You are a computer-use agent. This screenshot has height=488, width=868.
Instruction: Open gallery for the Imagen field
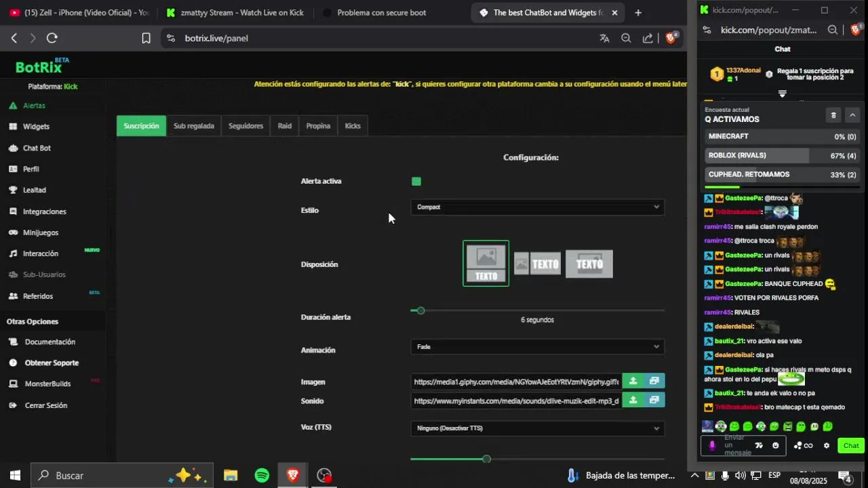point(654,382)
